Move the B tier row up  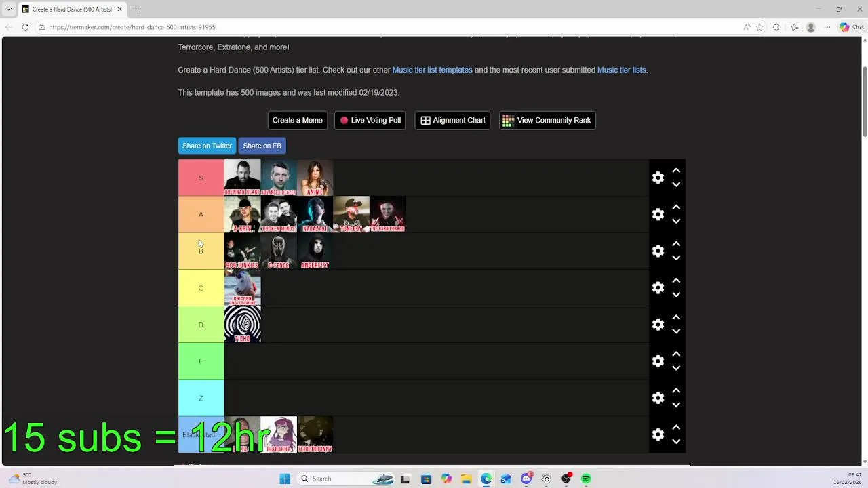click(x=676, y=244)
